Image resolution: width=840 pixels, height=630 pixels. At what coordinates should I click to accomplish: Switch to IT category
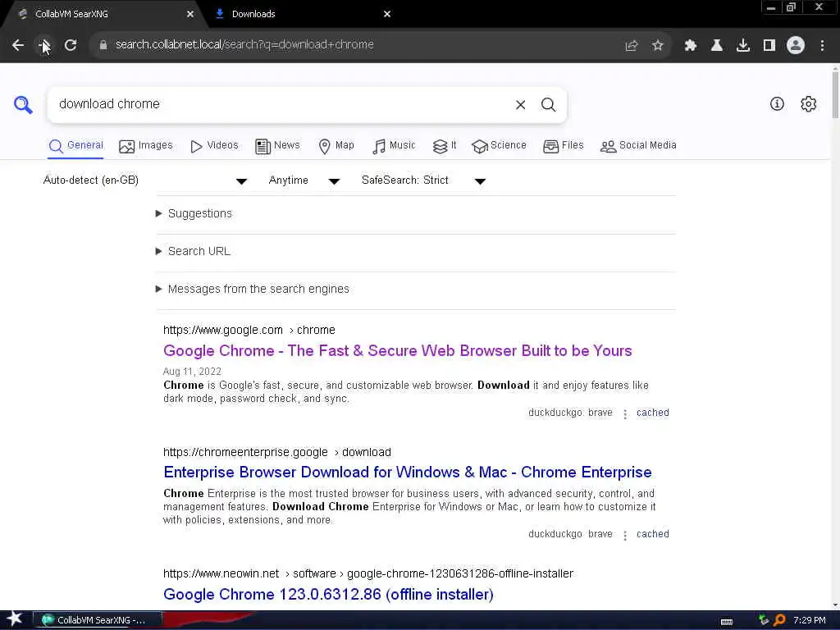pyautogui.click(x=444, y=146)
